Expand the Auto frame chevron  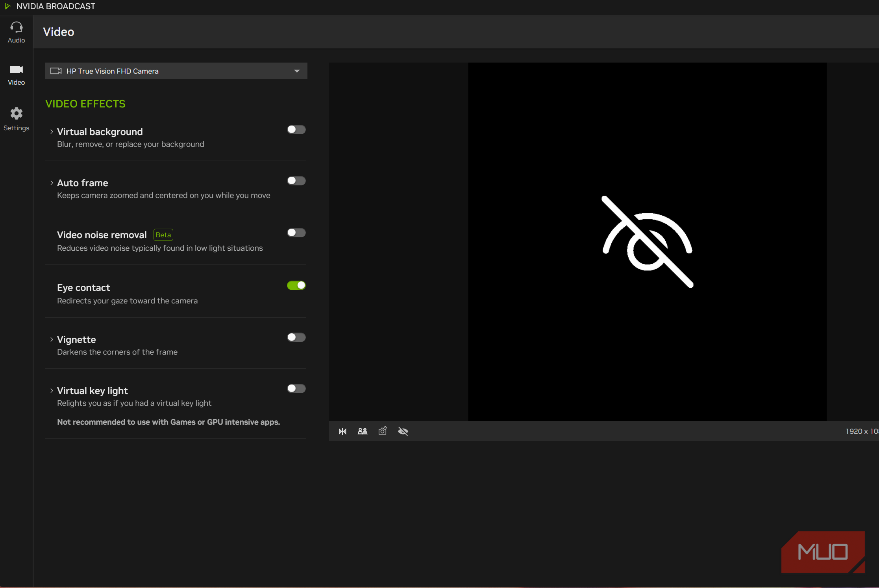(52, 183)
